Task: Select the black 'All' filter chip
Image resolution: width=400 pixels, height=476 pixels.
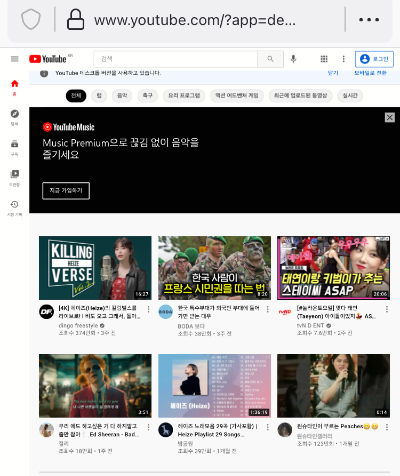Action: click(x=76, y=96)
